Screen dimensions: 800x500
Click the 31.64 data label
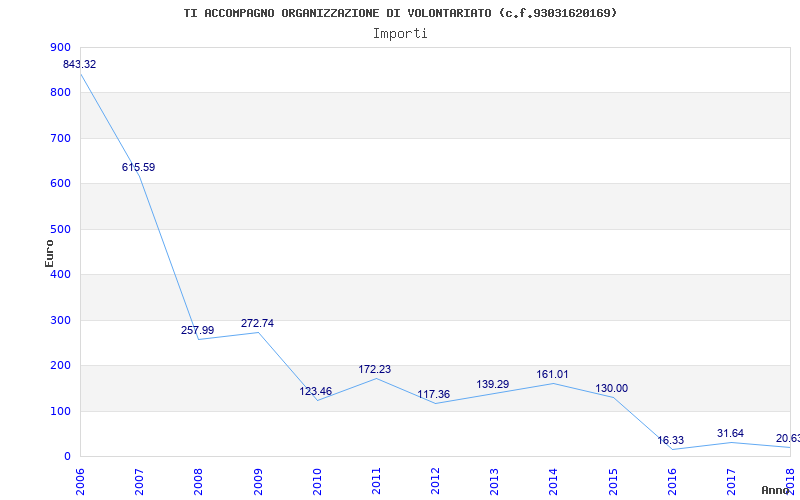click(730, 433)
